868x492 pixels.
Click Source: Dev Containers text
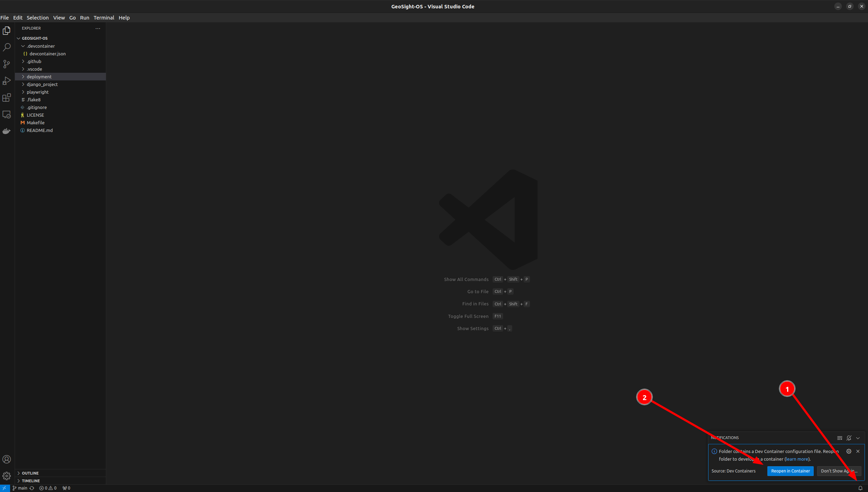point(733,471)
